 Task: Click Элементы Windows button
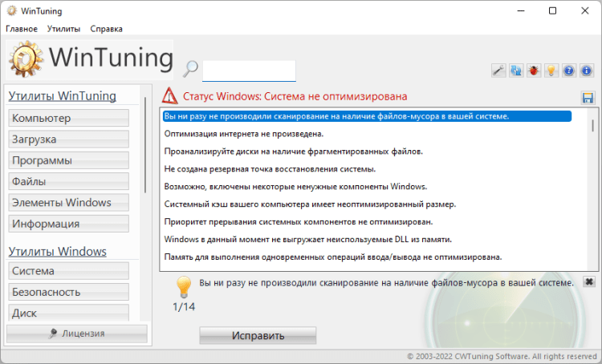point(69,202)
